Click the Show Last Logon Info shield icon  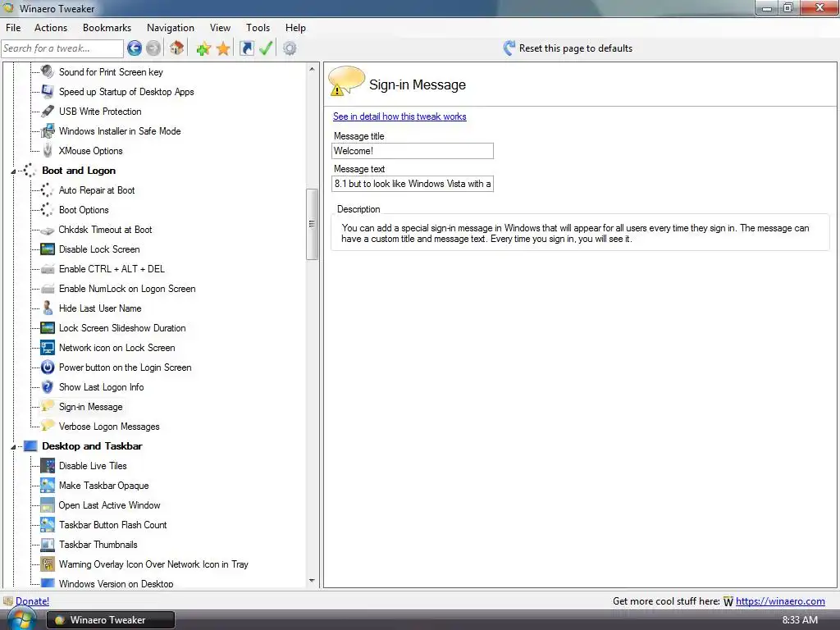click(x=48, y=386)
